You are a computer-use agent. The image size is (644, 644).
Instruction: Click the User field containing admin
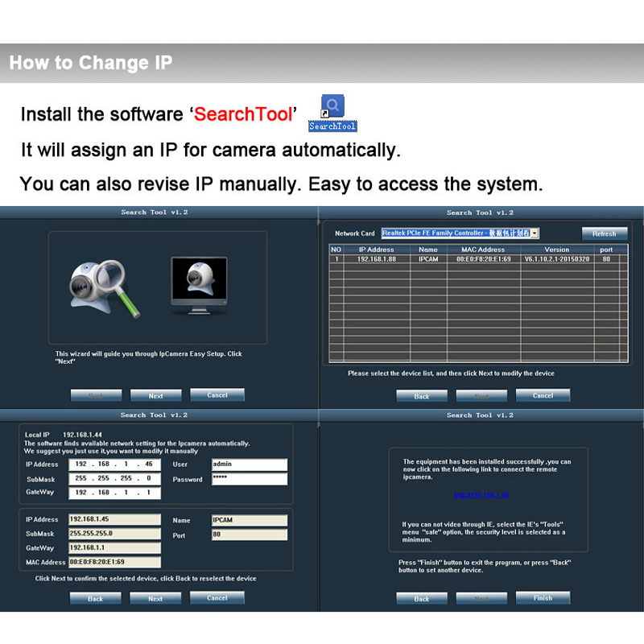pos(249,464)
